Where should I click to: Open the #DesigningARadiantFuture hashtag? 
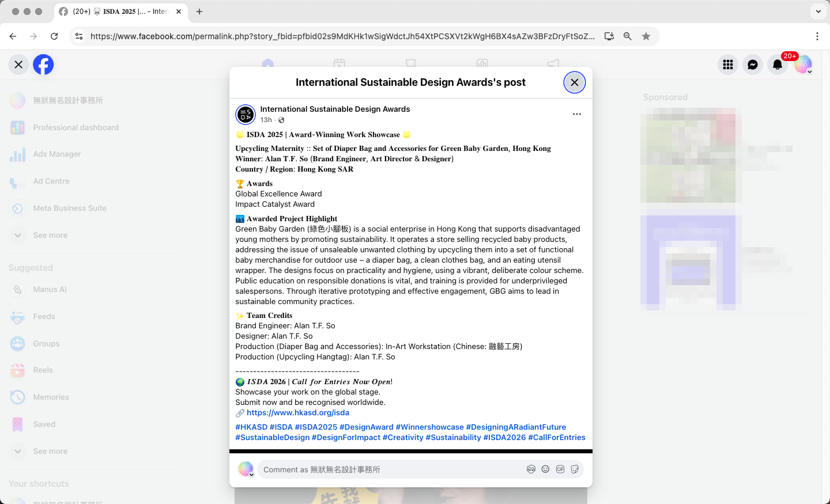point(516,427)
